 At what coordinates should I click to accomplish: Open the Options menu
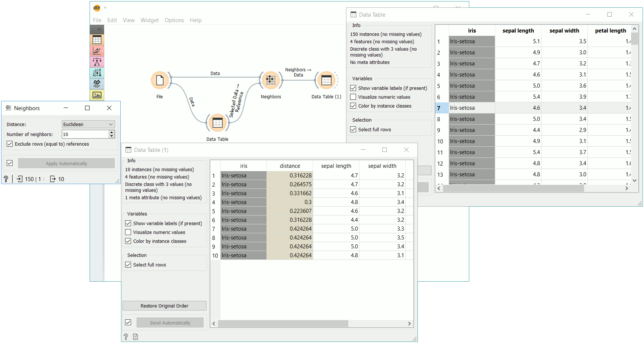(x=174, y=20)
